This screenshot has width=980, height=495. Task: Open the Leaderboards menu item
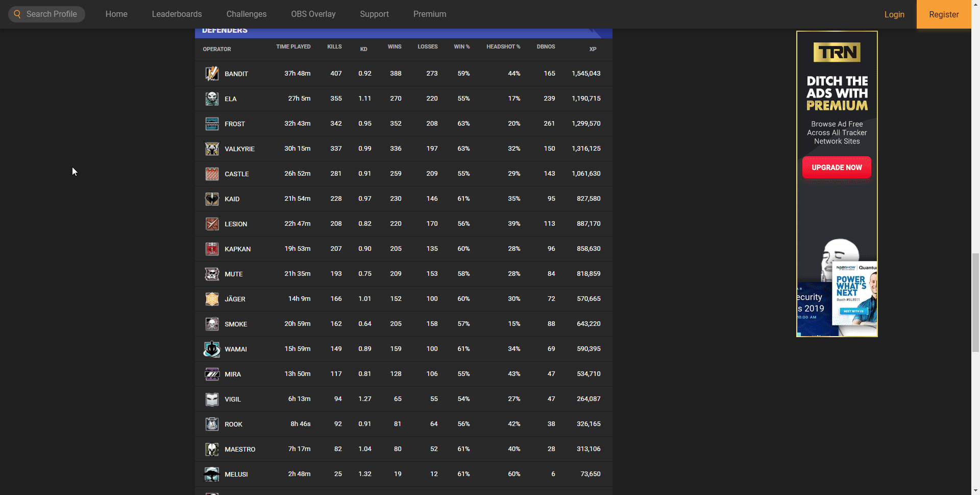click(x=177, y=14)
